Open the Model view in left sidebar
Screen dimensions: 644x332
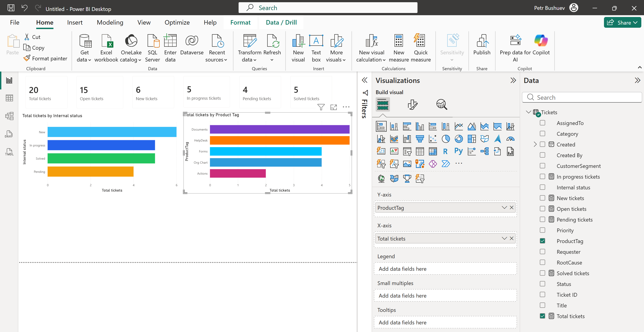click(9, 116)
